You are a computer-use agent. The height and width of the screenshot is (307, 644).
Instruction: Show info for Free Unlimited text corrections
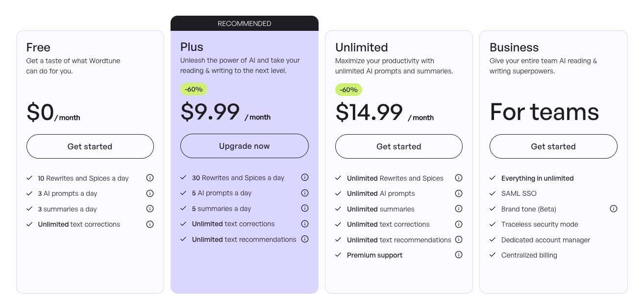(150, 224)
